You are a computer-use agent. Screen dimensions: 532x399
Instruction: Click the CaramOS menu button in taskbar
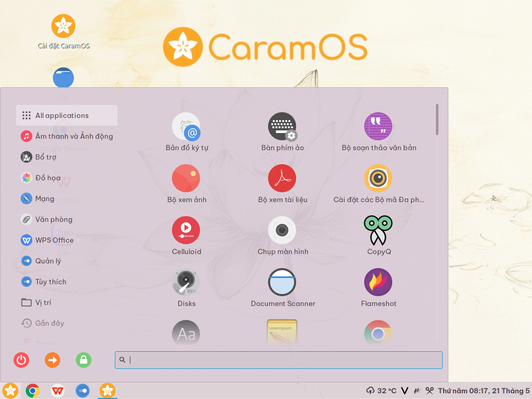point(10,391)
